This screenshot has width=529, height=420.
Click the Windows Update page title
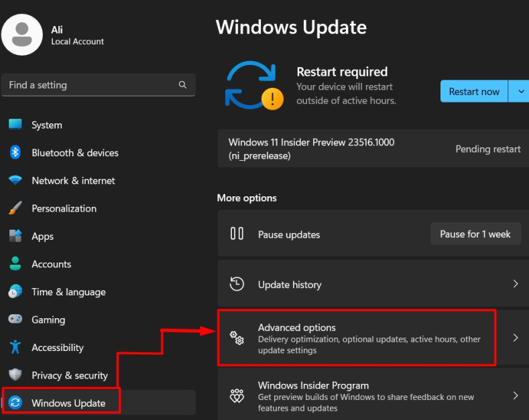pyautogui.click(x=291, y=27)
